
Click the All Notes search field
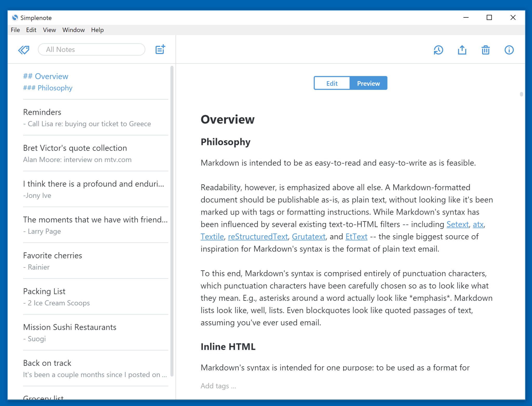(91, 49)
